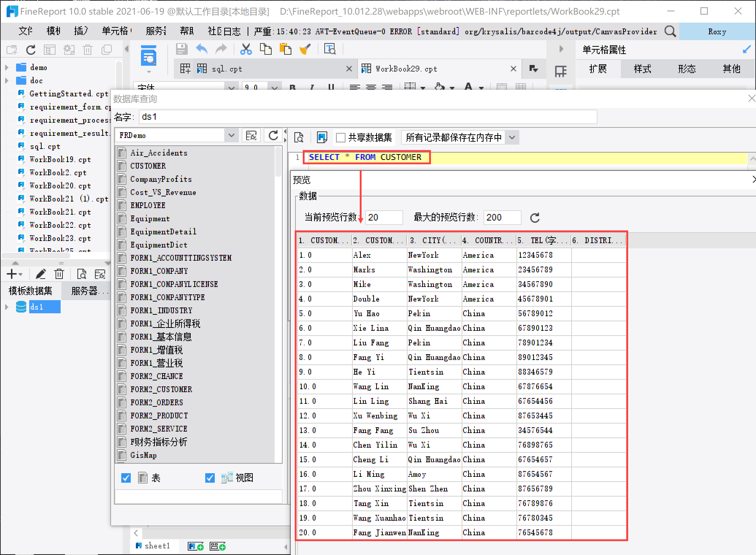This screenshot has height=555, width=756.
Task: Click the refresh icon beside the maximum preview rows field
Action: pyautogui.click(x=535, y=218)
